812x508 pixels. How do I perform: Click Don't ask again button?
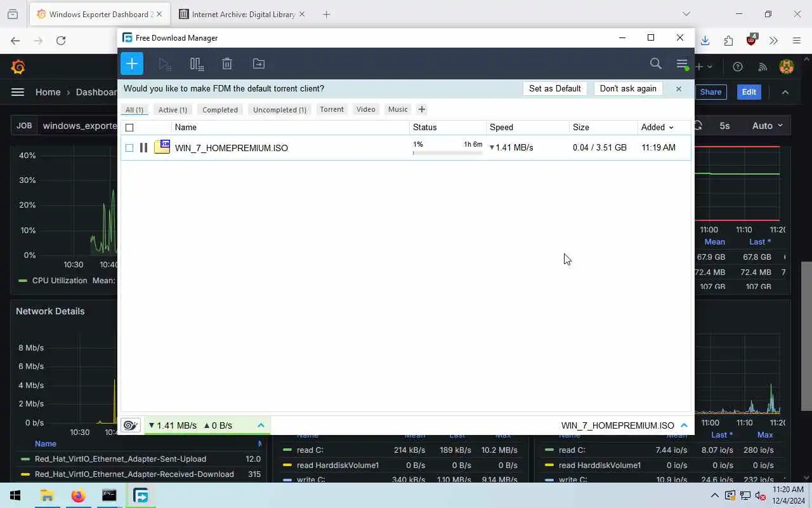[628, 89]
